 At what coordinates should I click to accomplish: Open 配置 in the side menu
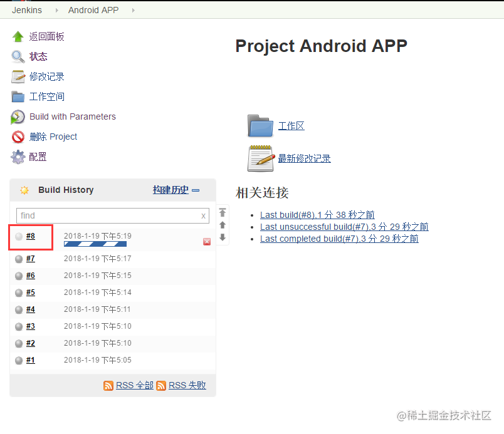pyautogui.click(x=38, y=157)
